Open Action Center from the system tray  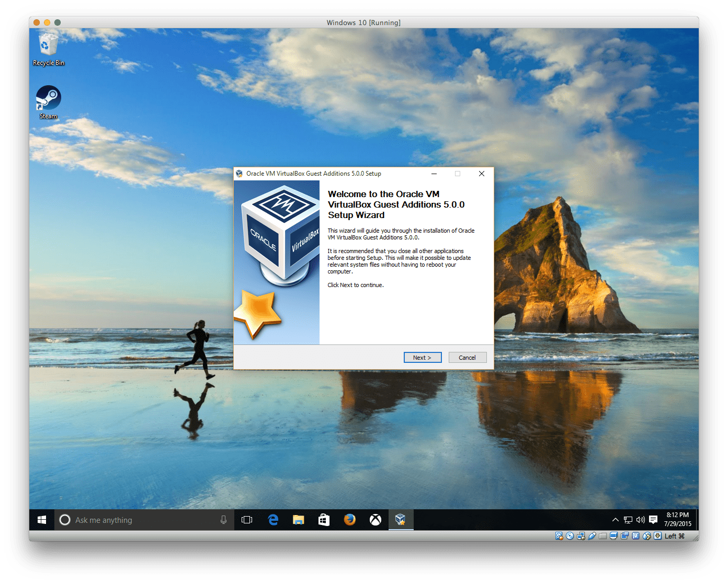[653, 519]
